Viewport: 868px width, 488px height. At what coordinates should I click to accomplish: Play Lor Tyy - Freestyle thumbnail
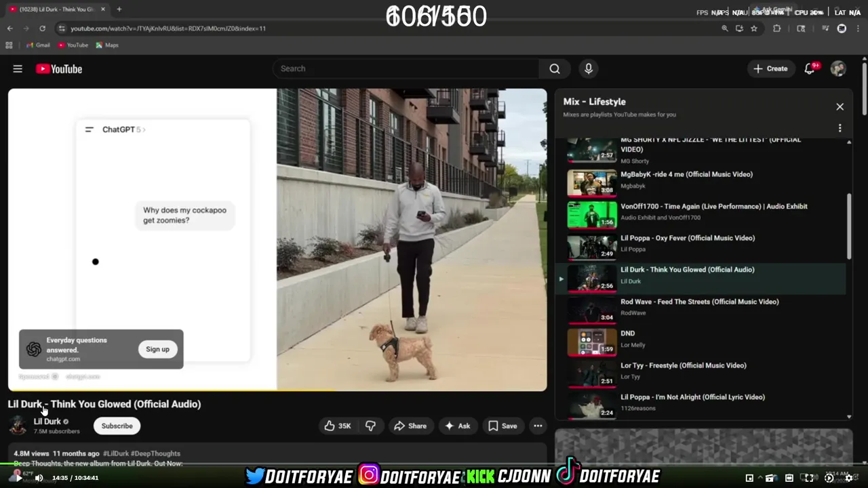(x=592, y=373)
